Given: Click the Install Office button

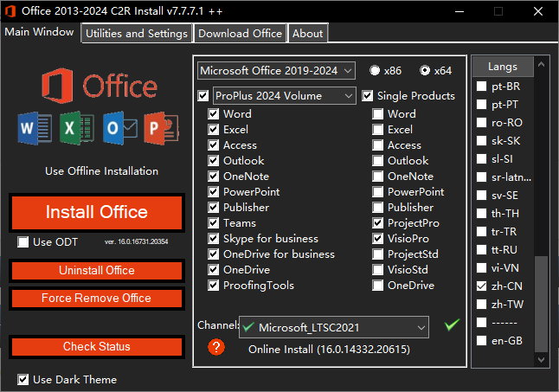Looking at the screenshot, I should pyautogui.click(x=97, y=212).
